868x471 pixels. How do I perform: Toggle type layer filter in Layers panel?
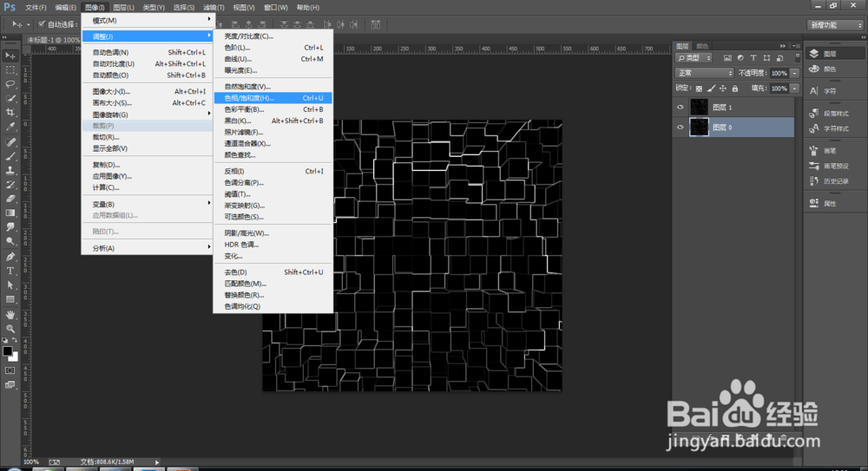[753, 58]
